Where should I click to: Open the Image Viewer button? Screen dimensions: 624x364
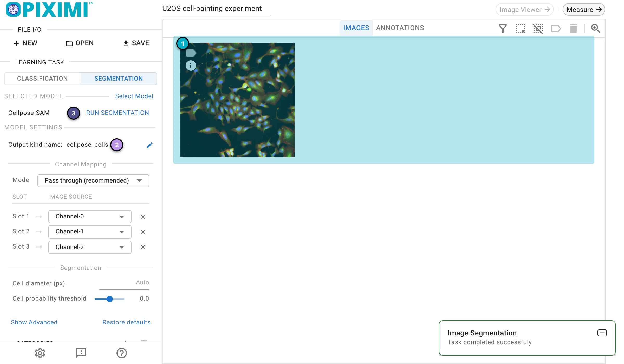(x=525, y=10)
